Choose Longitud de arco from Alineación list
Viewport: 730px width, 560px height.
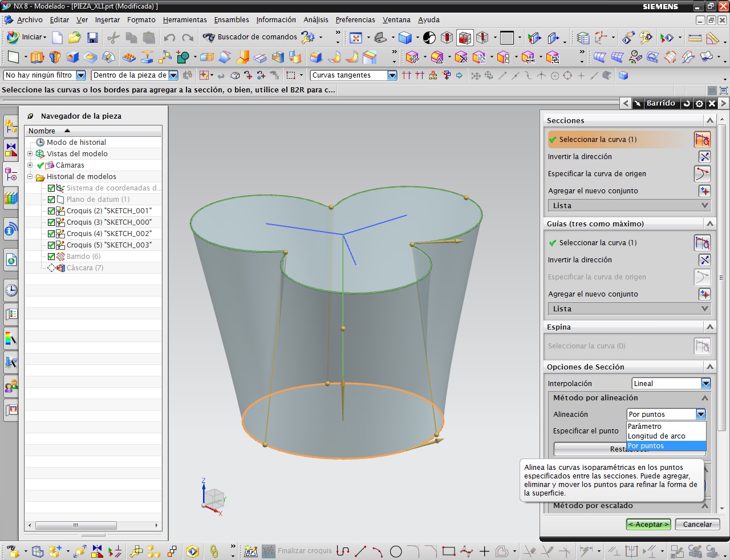[x=666, y=436]
